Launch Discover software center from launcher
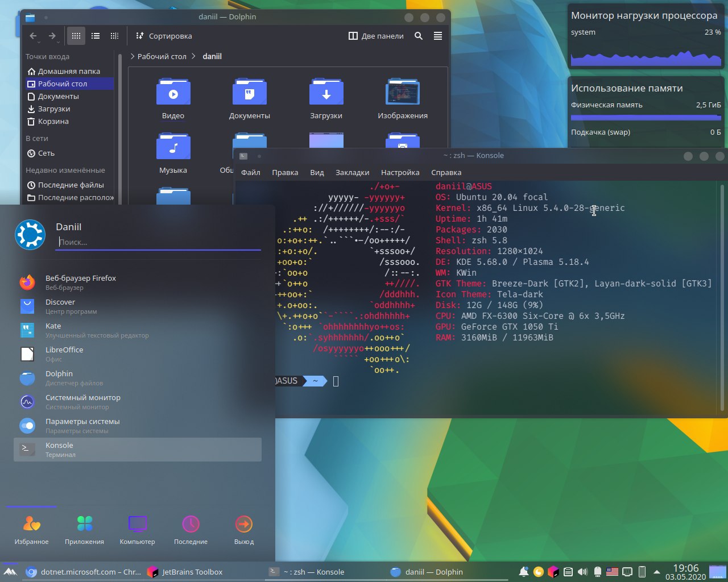The height and width of the screenshot is (582, 728). 138,306
